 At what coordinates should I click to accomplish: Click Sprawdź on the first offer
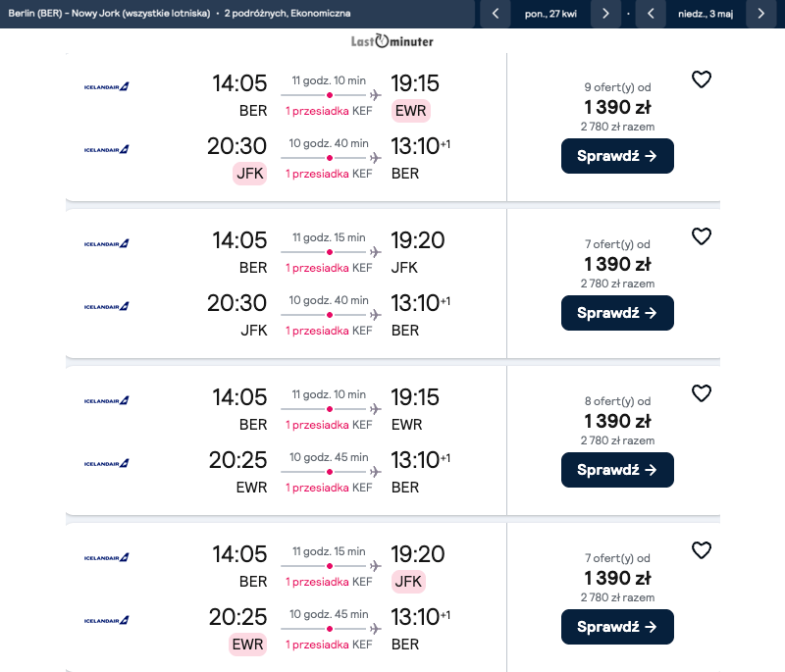point(617,156)
